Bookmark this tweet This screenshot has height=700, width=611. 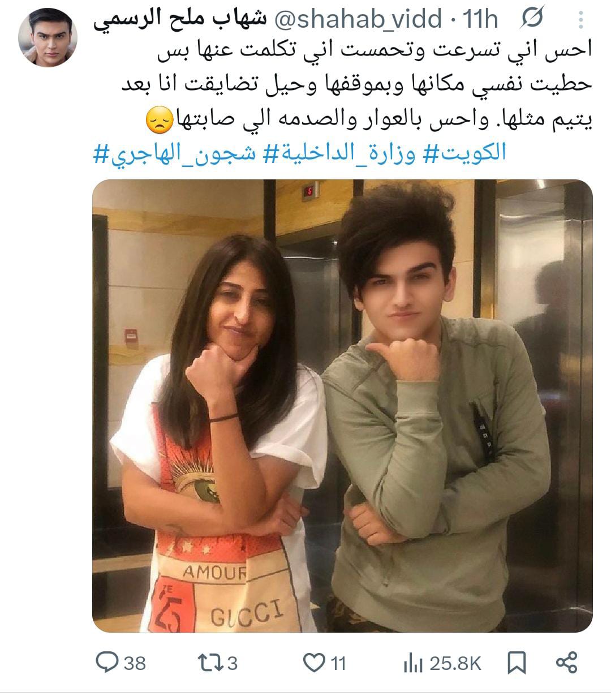tap(517, 662)
